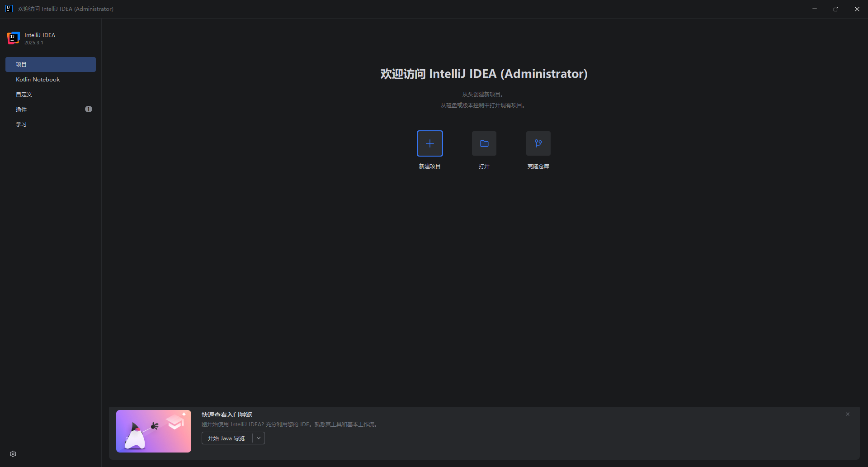Click the Clone Repository branch icon
The width and height of the screenshot is (868, 467).
(x=538, y=143)
